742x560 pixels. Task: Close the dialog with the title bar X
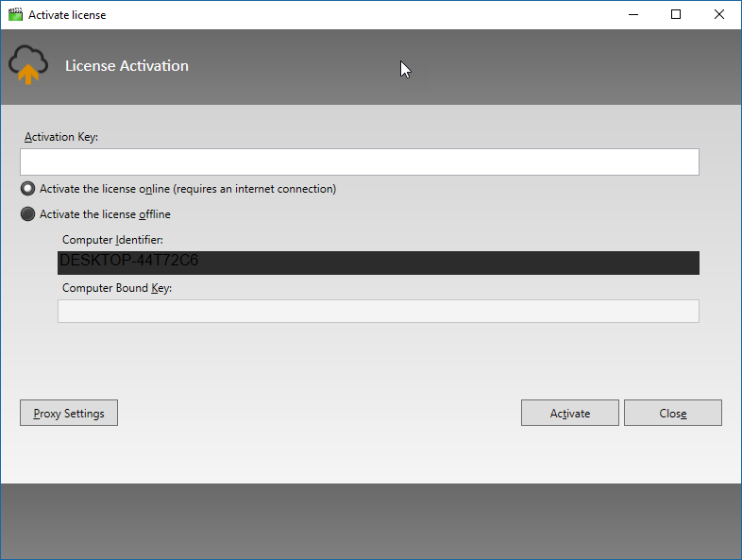click(x=719, y=15)
